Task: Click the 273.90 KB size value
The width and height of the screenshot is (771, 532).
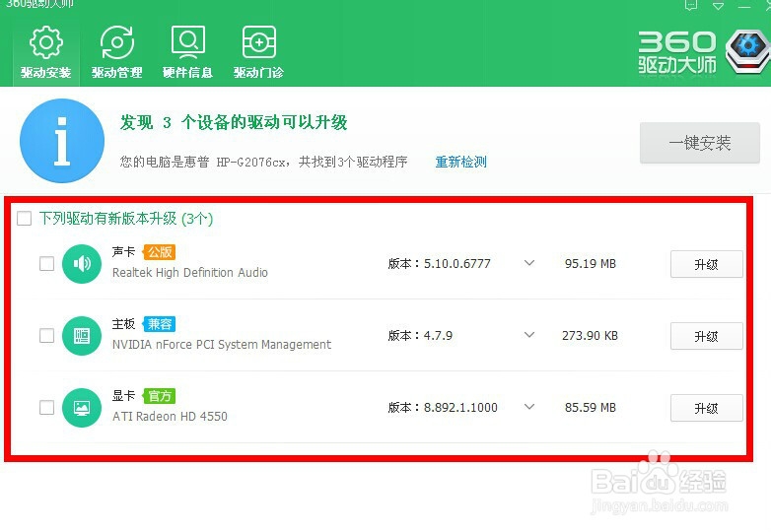Action: point(590,336)
